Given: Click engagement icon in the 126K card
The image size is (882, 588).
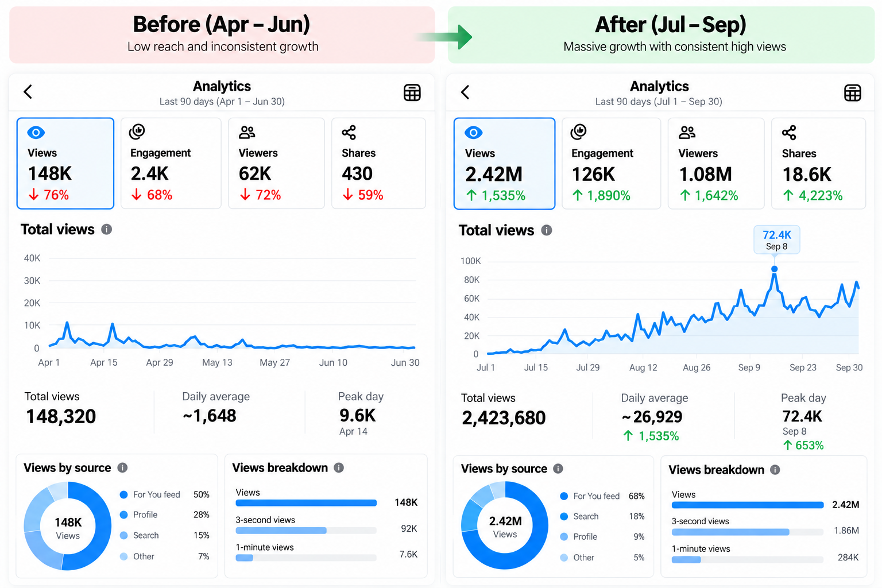Looking at the screenshot, I should click(x=579, y=131).
